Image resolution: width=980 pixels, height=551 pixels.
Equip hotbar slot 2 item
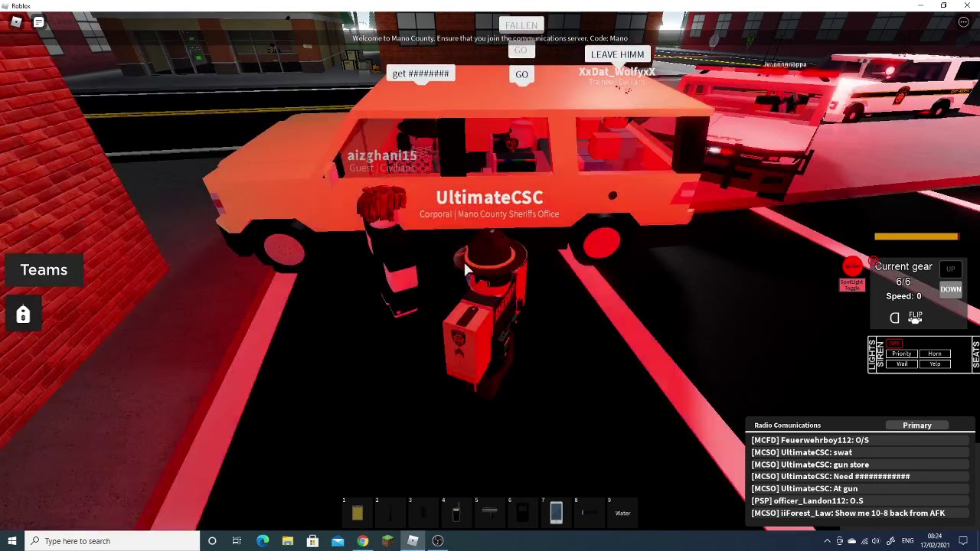coord(390,513)
